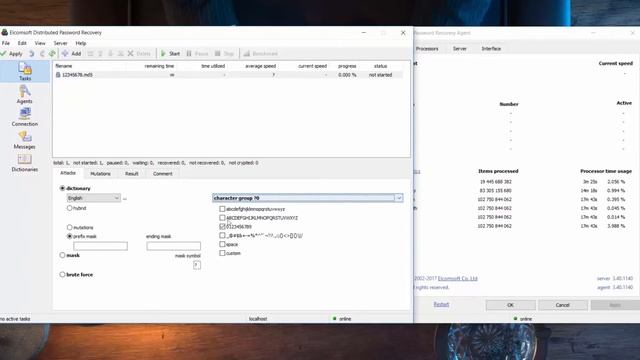Screen dimensions: 640x360
Task: Open the Help menu
Action: pos(81,43)
